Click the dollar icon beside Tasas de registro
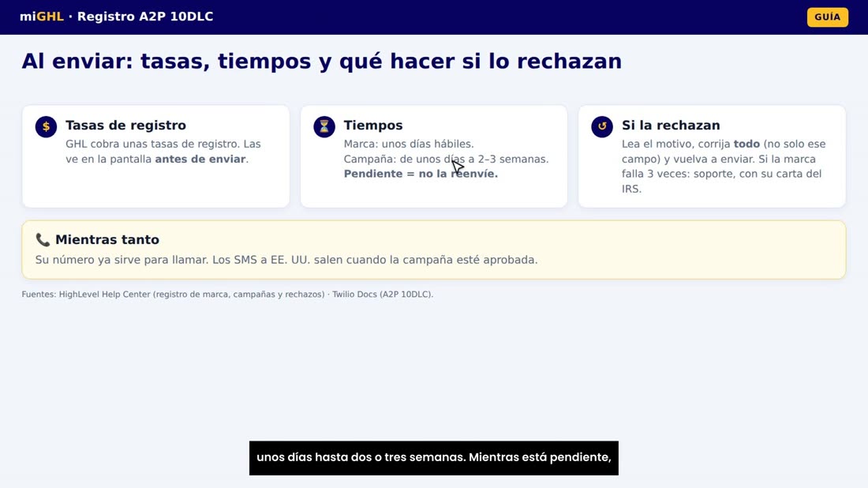868x488 pixels. [46, 126]
